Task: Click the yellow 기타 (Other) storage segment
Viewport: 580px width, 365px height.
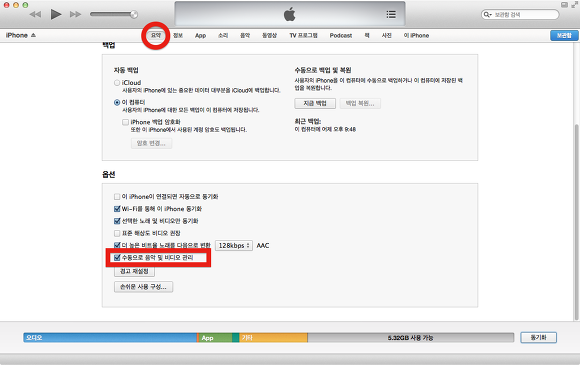Action: click(273, 338)
